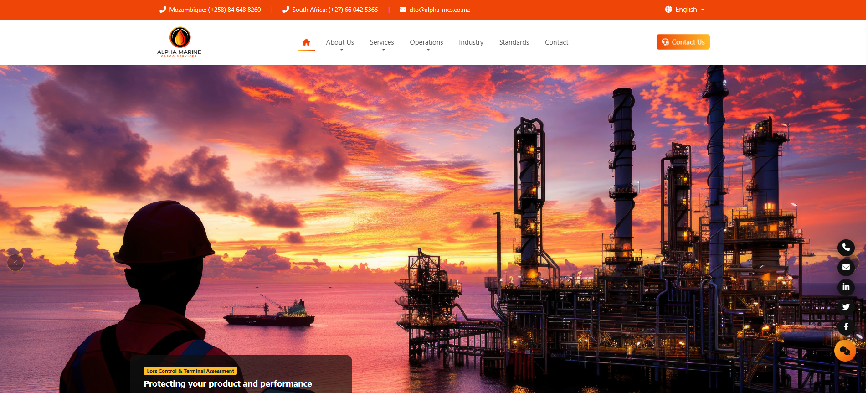Expand the Operations menu arrow
This screenshot has width=868, height=393.
(x=428, y=50)
